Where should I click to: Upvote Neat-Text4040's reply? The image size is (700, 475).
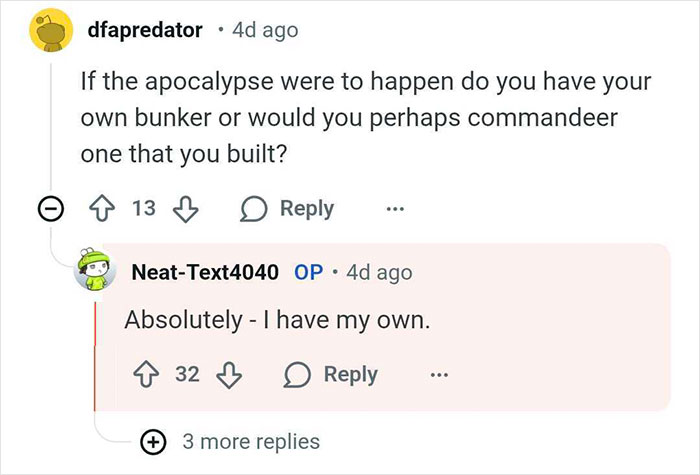point(151,374)
